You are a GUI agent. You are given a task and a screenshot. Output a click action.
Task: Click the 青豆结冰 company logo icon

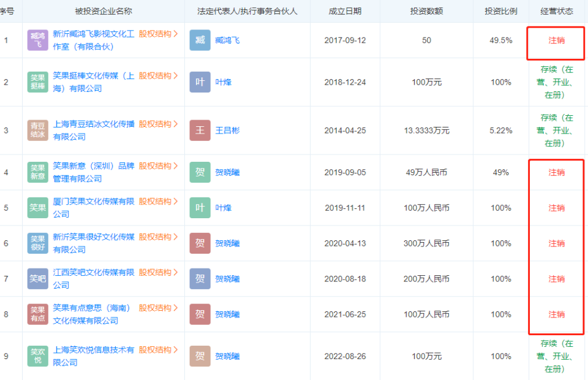pyautogui.click(x=37, y=130)
